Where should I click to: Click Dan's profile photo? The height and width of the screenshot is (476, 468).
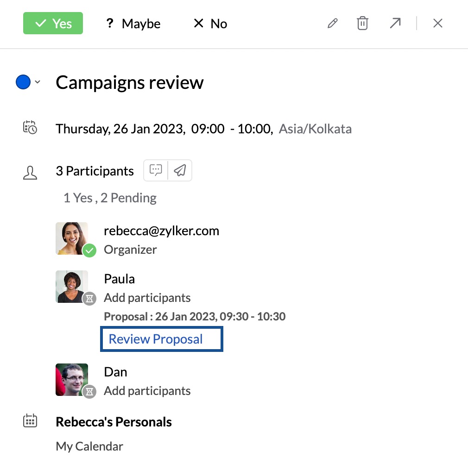click(72, 380)
